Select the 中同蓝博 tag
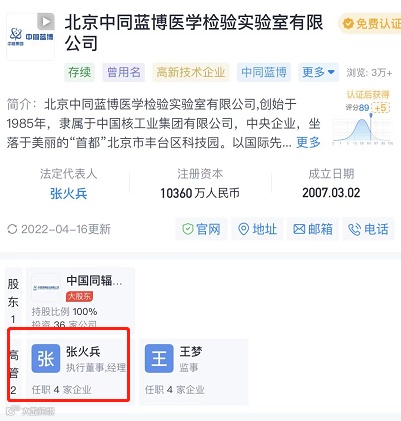The width and height of the screenshot is (401, 421). click(x=264, y=72)
